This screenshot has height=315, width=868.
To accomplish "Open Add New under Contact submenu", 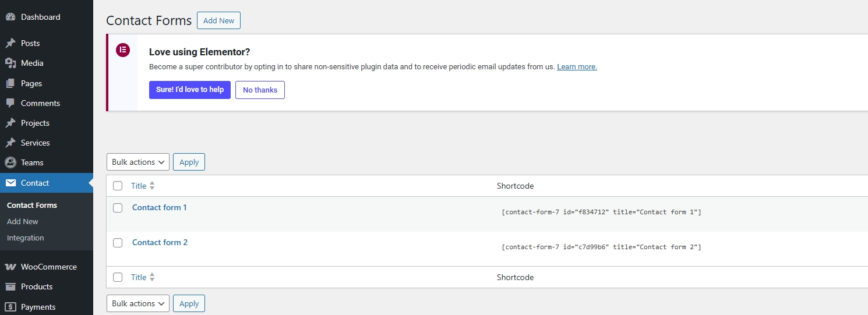I will click(23, 221).
